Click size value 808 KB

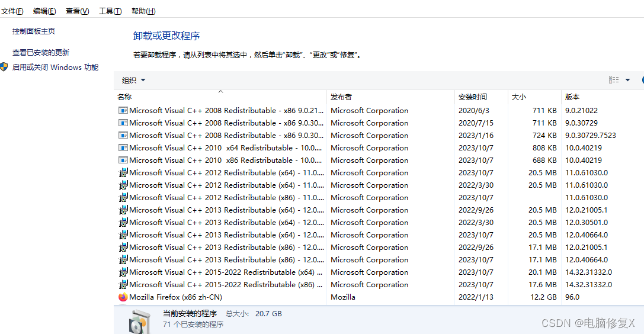pos(544,147)
